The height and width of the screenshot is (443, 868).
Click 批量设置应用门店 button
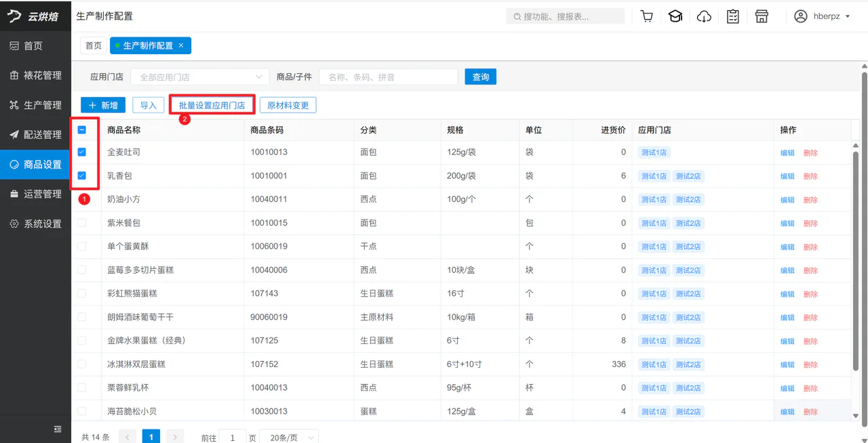click(212, 105)
